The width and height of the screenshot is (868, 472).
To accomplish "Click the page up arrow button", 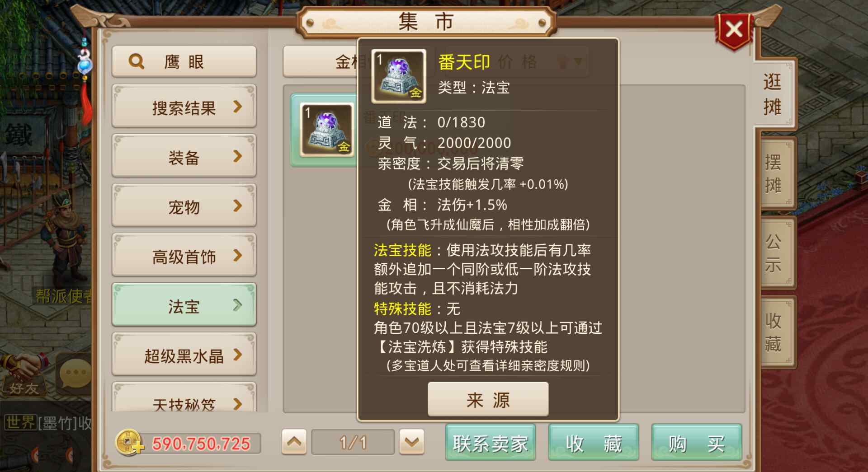I will click(x=294, y=442).
